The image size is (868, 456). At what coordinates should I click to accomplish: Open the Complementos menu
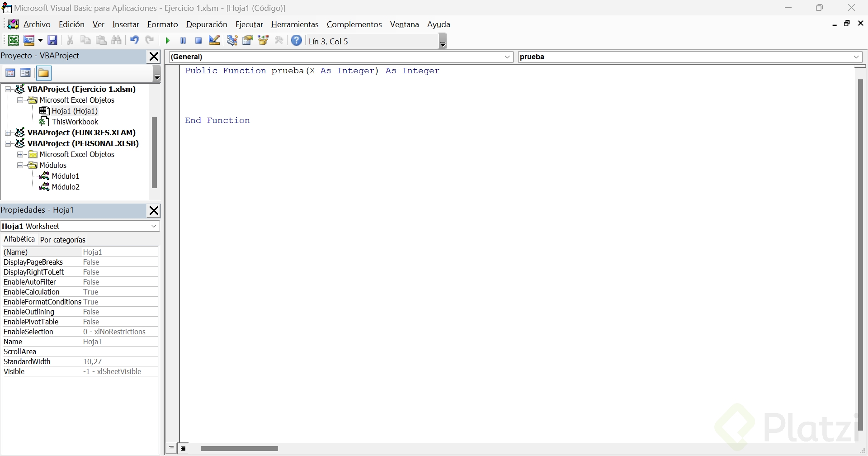coord(354,24)
